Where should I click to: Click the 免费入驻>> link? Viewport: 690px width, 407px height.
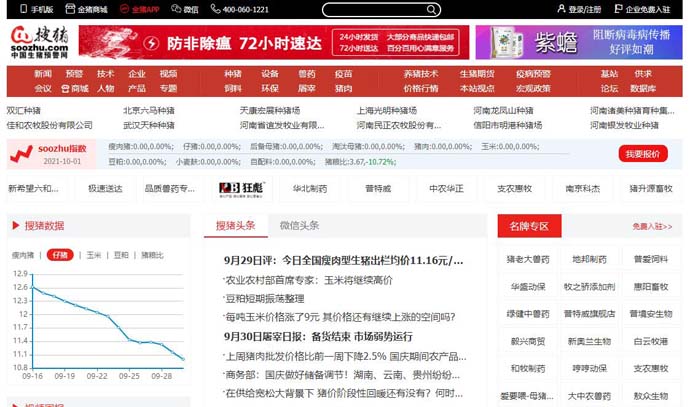click(x=652, y=227)
